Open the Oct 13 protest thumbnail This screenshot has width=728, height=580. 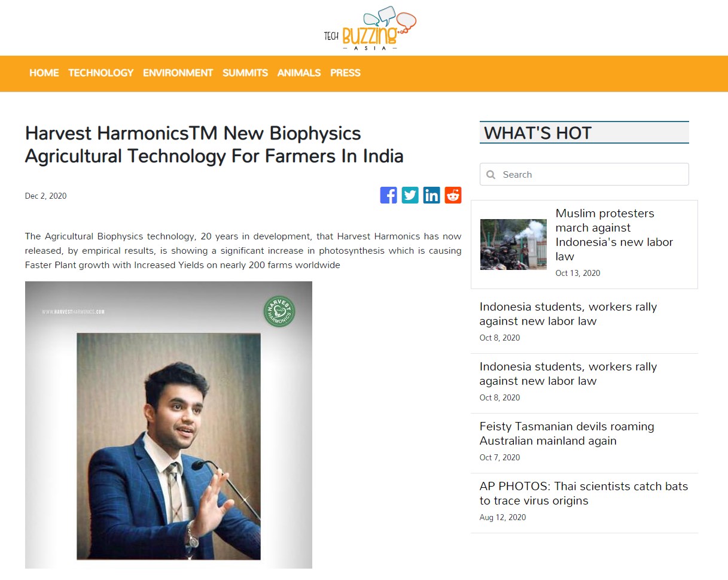pyautogui.click(x=513, y=244)
